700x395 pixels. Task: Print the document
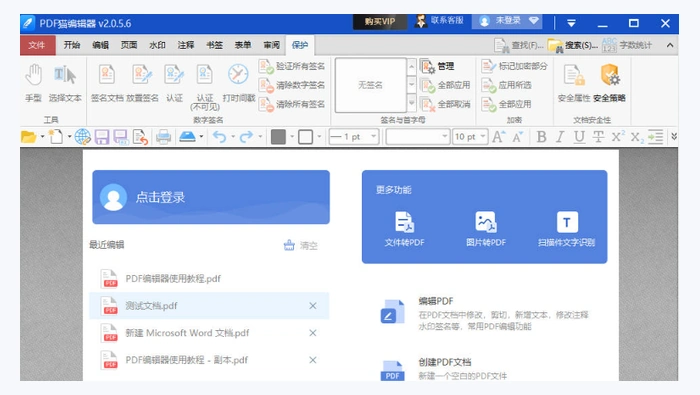click(x=163, y=137)
